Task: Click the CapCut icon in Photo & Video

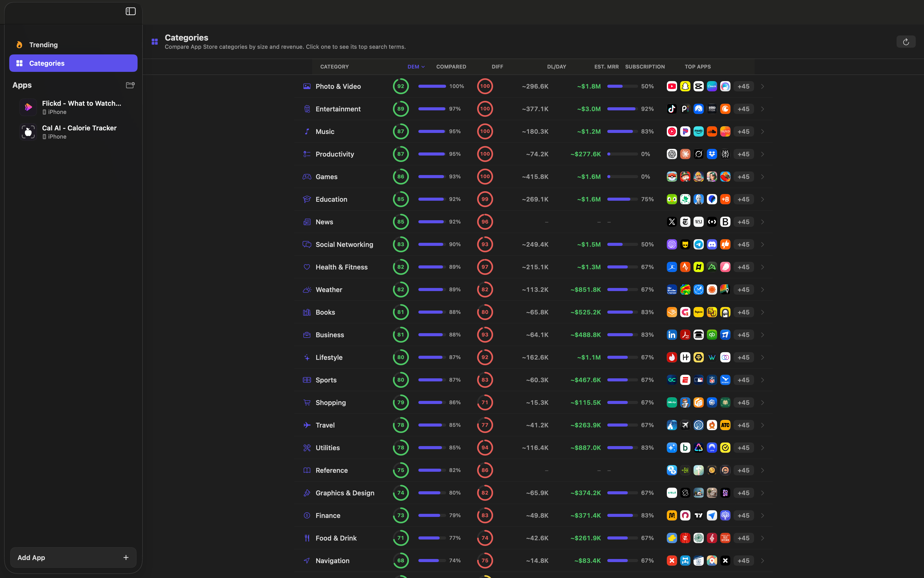Action: (x=698, y=86)
